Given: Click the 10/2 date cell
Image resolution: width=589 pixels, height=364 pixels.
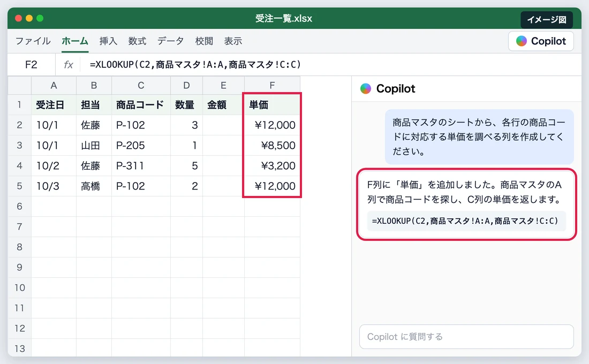Looking at the screenshot, I should pos(54,165).
